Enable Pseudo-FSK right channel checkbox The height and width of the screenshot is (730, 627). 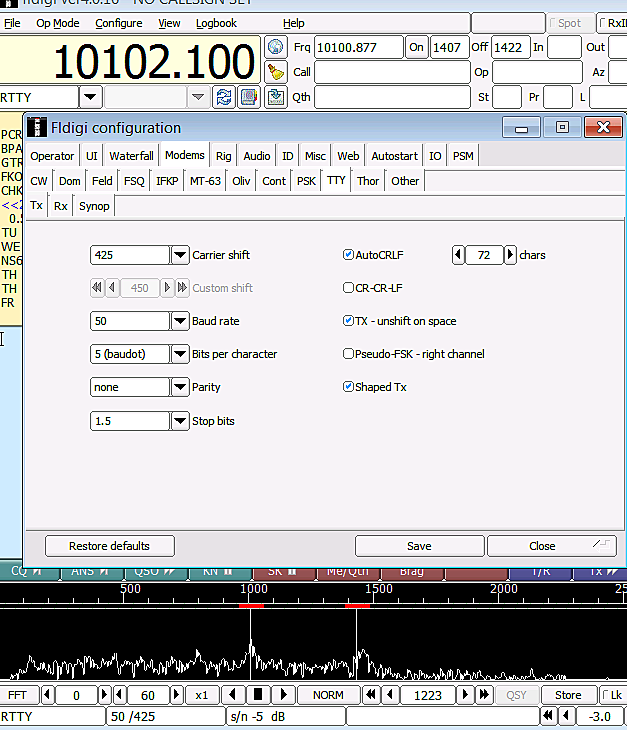click(x=348, y=354)
